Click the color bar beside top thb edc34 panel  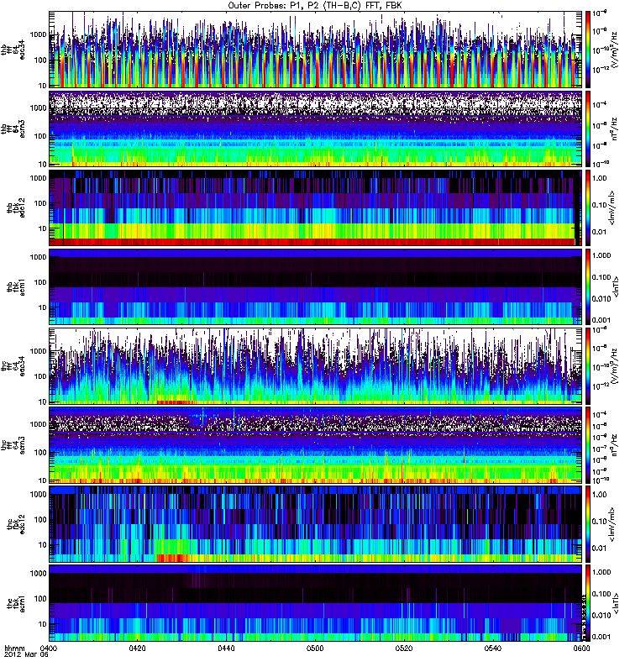tap(588, 50)
